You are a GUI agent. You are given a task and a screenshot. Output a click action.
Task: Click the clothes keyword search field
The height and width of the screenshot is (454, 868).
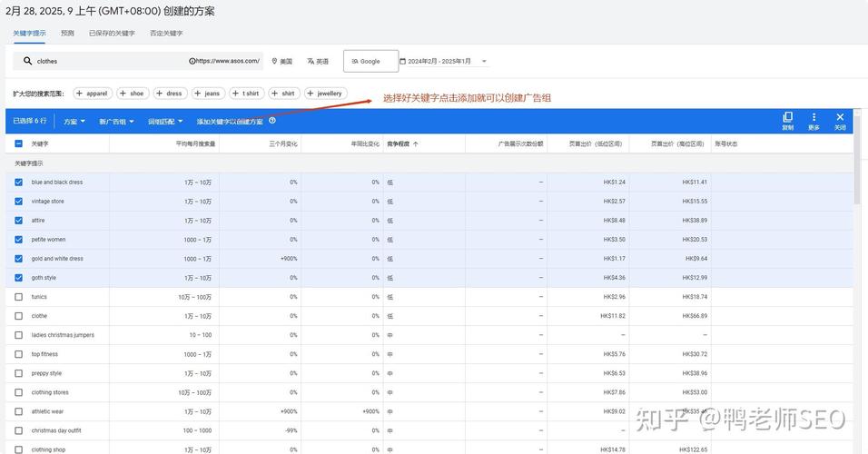[138, 61]
